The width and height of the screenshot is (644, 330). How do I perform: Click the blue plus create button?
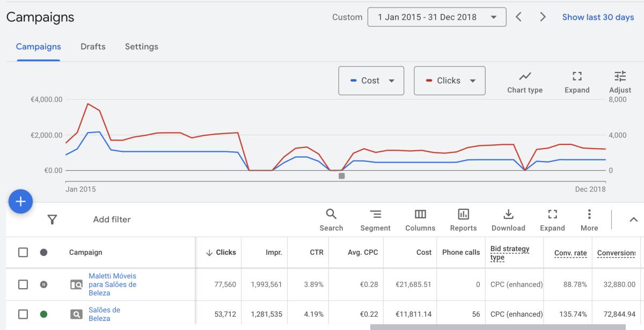pyautogui.click(x=20, y=201)
